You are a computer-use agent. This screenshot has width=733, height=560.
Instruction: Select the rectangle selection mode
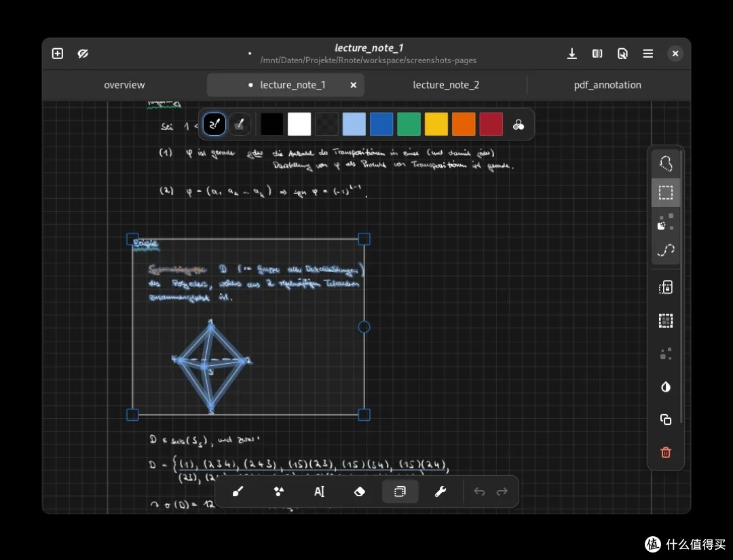click(x=666, y=193)
